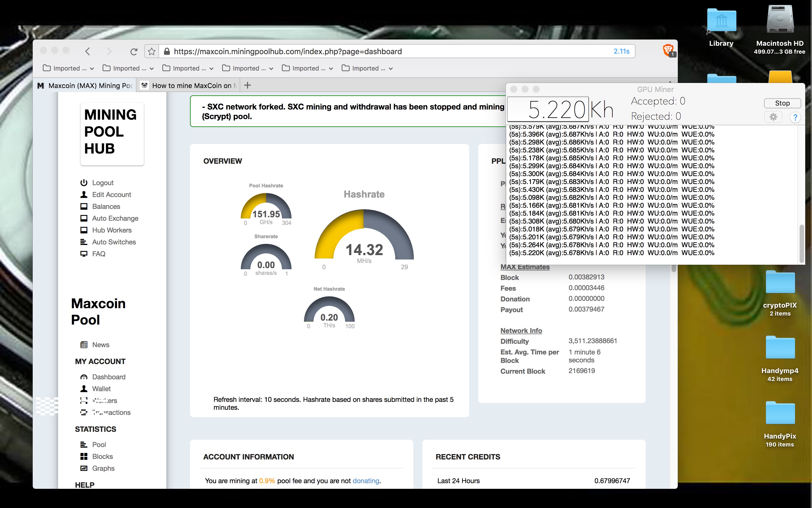The image size is (812, 508).
Task: Open the Balances link
Action: point(106,206)
